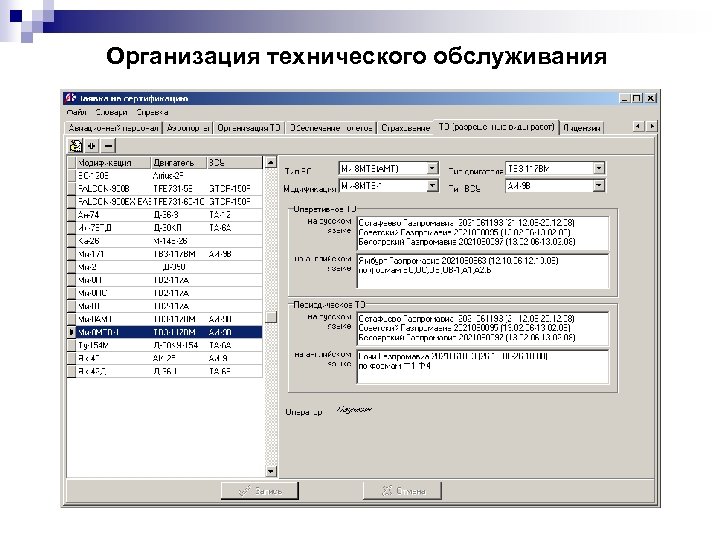Click the Запись save button

pos(260,491)
